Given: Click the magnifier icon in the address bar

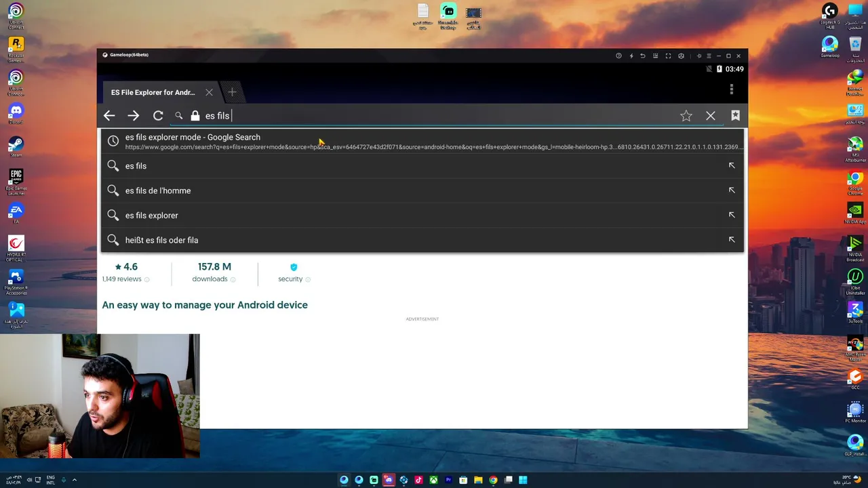Looking at the screenshot, I should click(178, 116).
